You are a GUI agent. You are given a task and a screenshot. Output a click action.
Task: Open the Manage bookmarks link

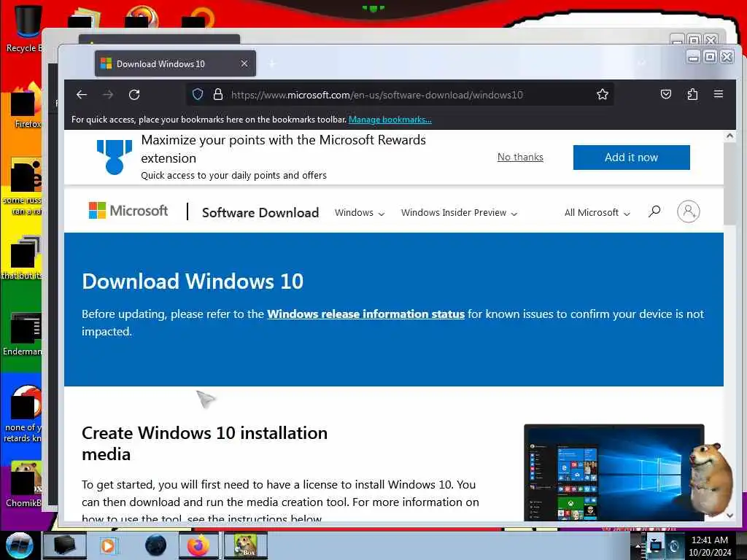[x=390, y=120]
